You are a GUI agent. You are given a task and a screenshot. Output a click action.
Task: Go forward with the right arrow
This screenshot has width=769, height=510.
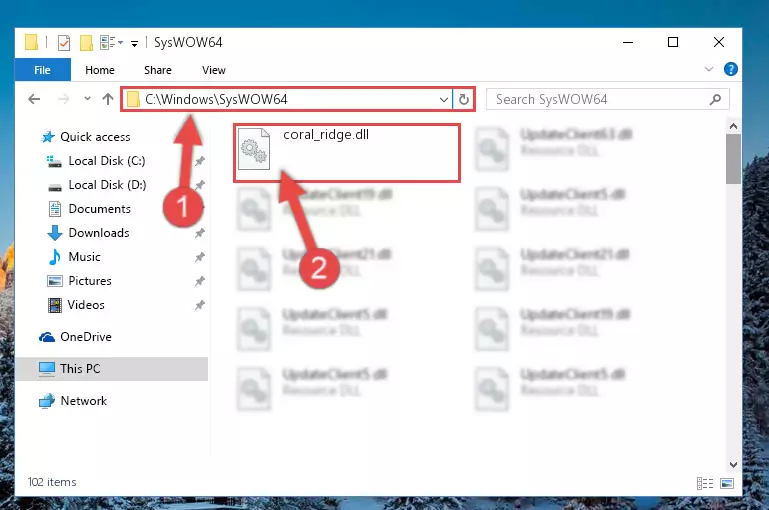(x=63, y=99)
